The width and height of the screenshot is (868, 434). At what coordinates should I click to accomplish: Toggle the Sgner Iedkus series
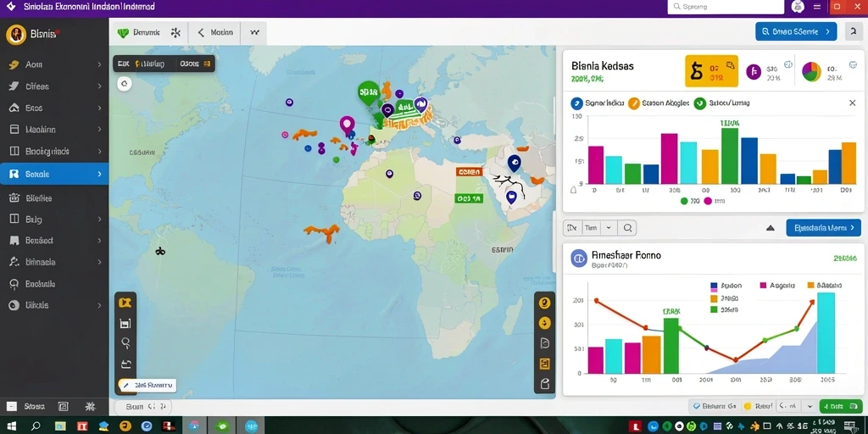598,103
